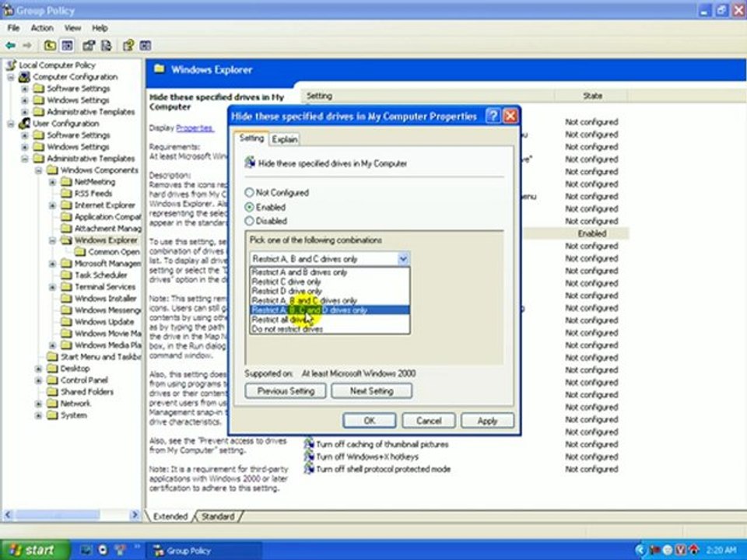Click Turn off shell protocol protected mode setting
The image size is (747, 560).
click(x=383, y=469)
